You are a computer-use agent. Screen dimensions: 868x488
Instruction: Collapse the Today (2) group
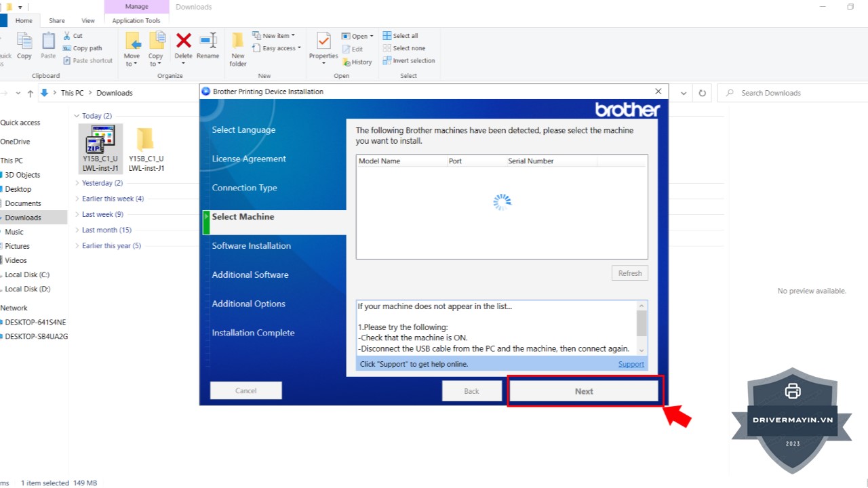point(77,116)
